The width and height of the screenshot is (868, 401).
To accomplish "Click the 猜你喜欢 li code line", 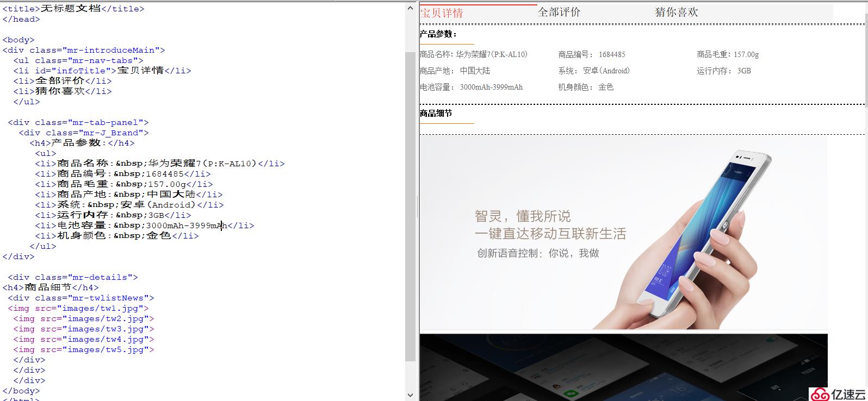I will point(63,91).
